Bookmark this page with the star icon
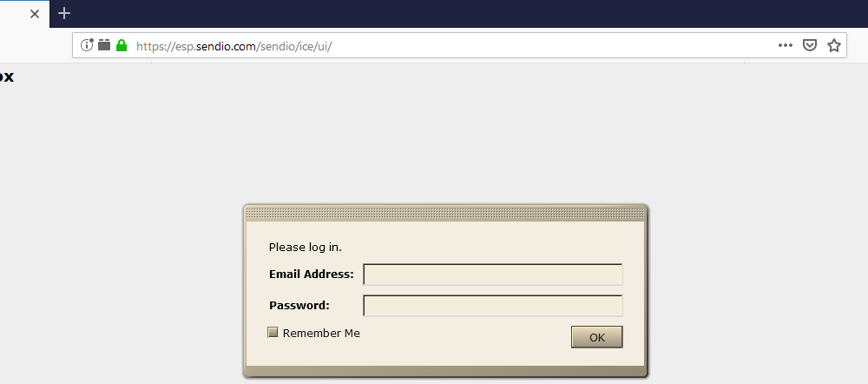Viewport: 868px width, 384px height. pyautogui.click(x=834, y=45)
